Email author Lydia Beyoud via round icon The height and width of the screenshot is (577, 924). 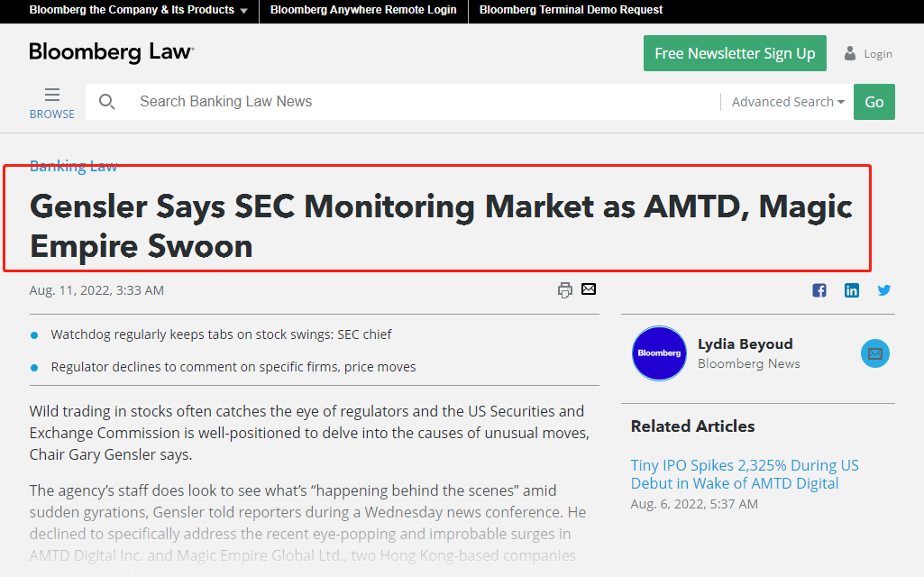click(x=875, y=353)
